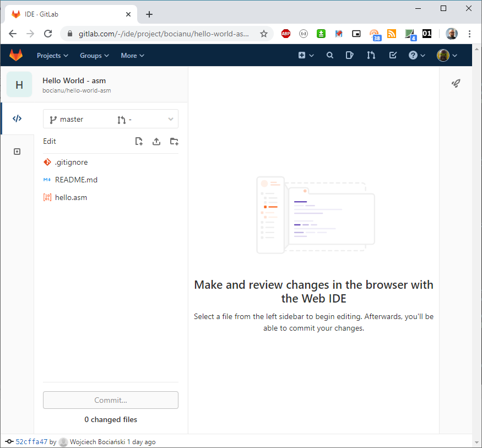Open the pipeline status panel on the right
Viewport: 482px width, 448px height.
(x=456, y=83)
